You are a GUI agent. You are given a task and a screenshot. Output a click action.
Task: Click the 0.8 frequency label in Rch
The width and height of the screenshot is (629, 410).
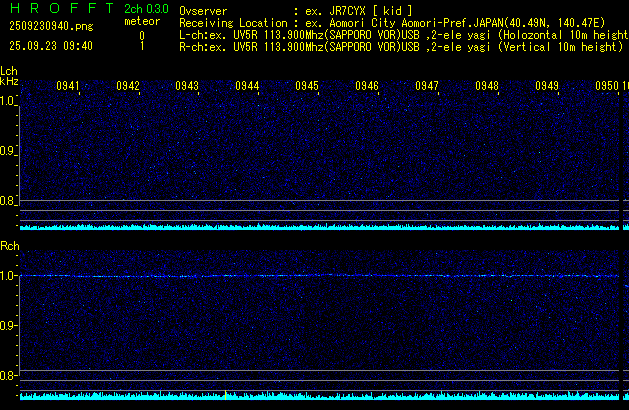pyautogui.click(x=8, y=376)
